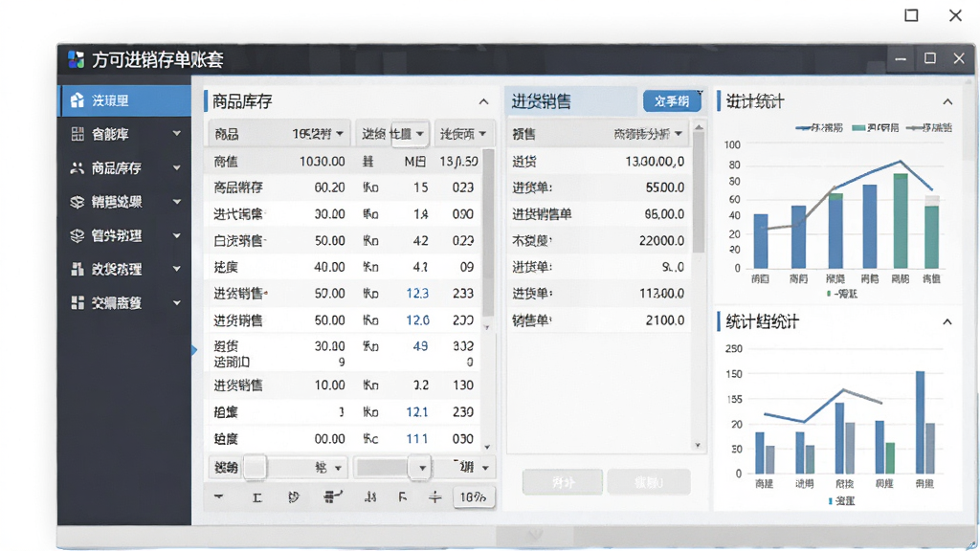Open the highlighted home item in the sidebar
The width and height of the screenshot is (980, 551).
pyautogui.click(x=125, y=100)
